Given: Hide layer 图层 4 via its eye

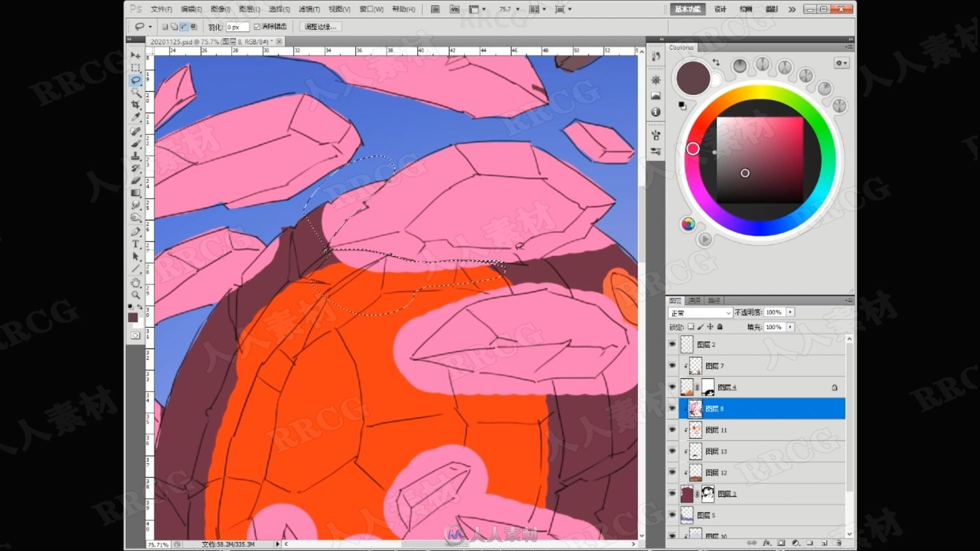Looking at the screenshot, I should tap(672, 387).
